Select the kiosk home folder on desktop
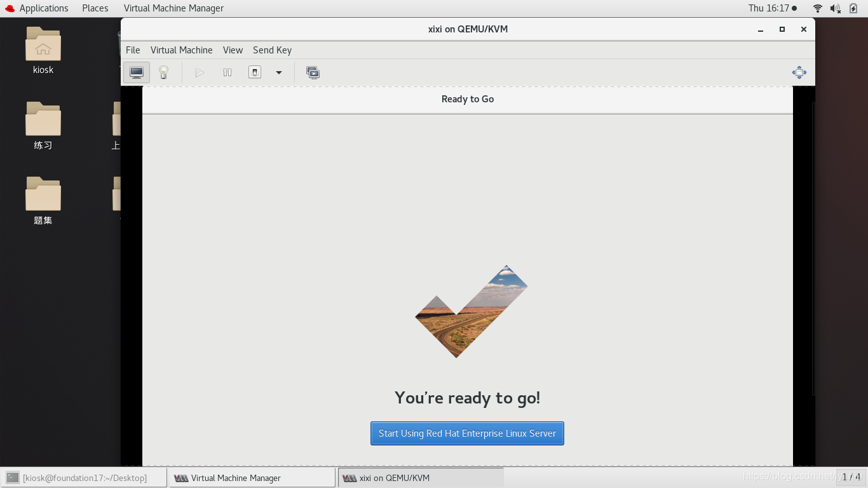868x488 pixels. tap(43, 51)
